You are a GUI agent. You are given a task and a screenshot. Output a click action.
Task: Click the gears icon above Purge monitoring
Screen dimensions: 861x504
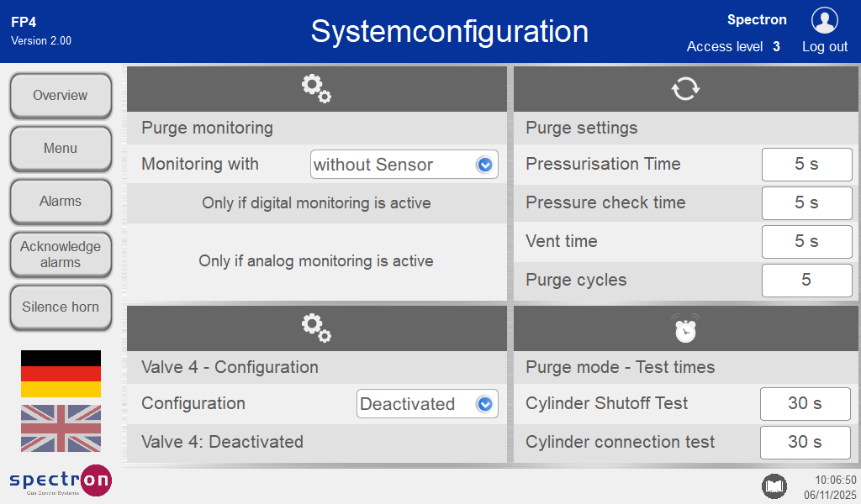(316, 88)
